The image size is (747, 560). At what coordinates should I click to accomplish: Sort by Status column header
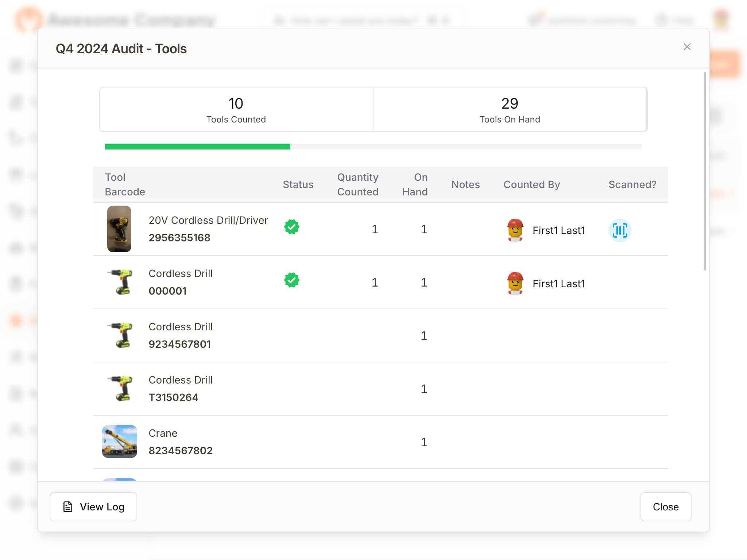[298, 184]
